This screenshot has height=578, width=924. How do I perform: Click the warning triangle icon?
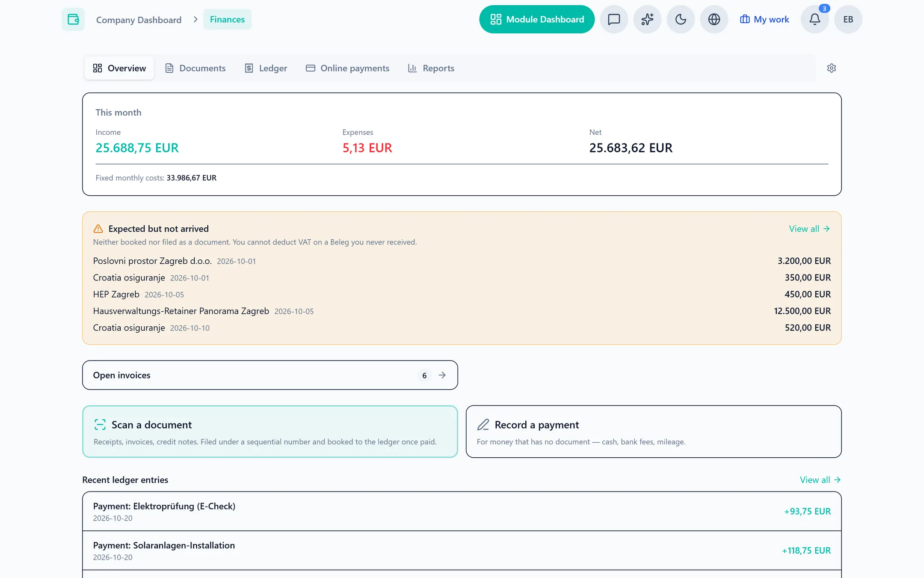[98, 229]
